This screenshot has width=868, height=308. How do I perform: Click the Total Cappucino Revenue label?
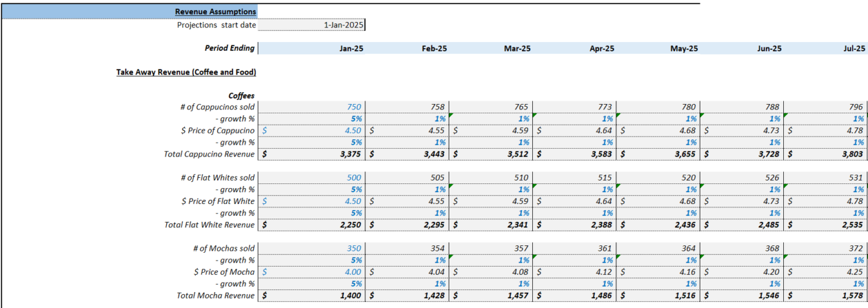click(x=209, y=155)
